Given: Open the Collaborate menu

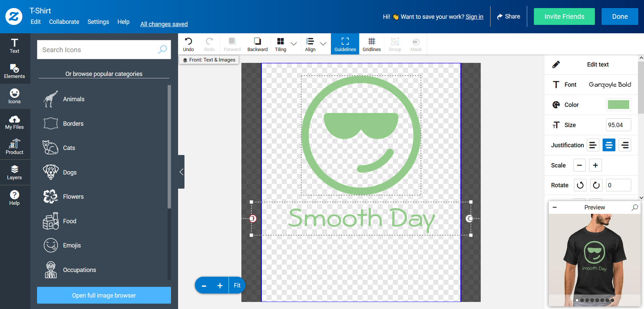Looking at the screenshot, I should (64, 22).
